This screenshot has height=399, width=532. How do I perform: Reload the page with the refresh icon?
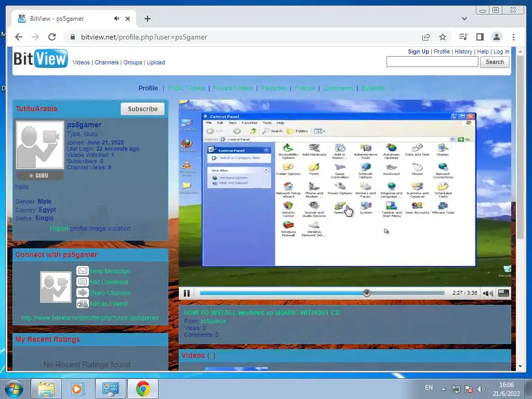point(52,37)
